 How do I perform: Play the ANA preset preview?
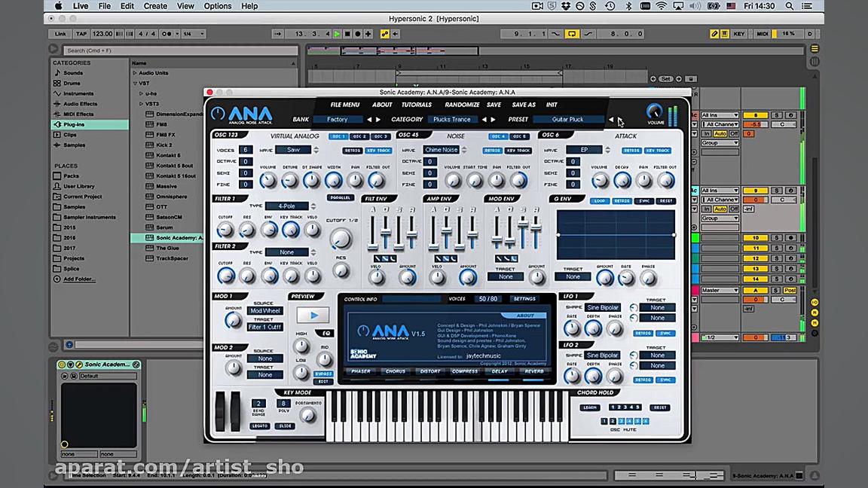click(313, 315)
